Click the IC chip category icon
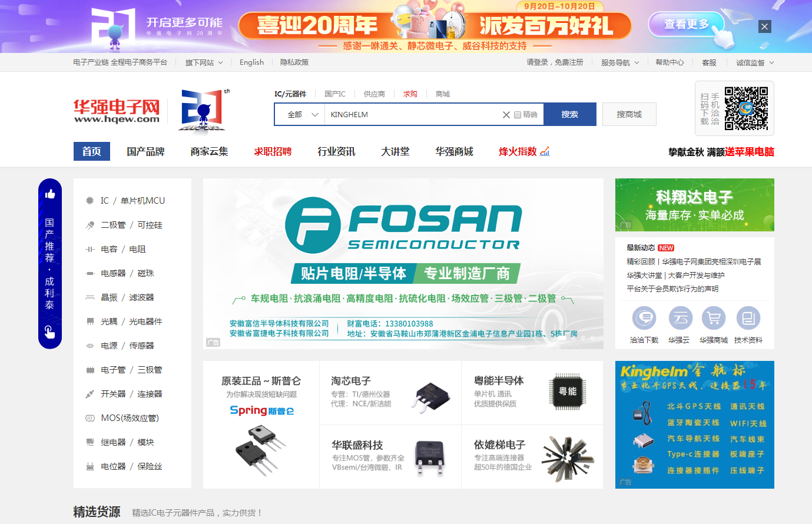Viewport: 812px width, 524px height. pos(90,201)
